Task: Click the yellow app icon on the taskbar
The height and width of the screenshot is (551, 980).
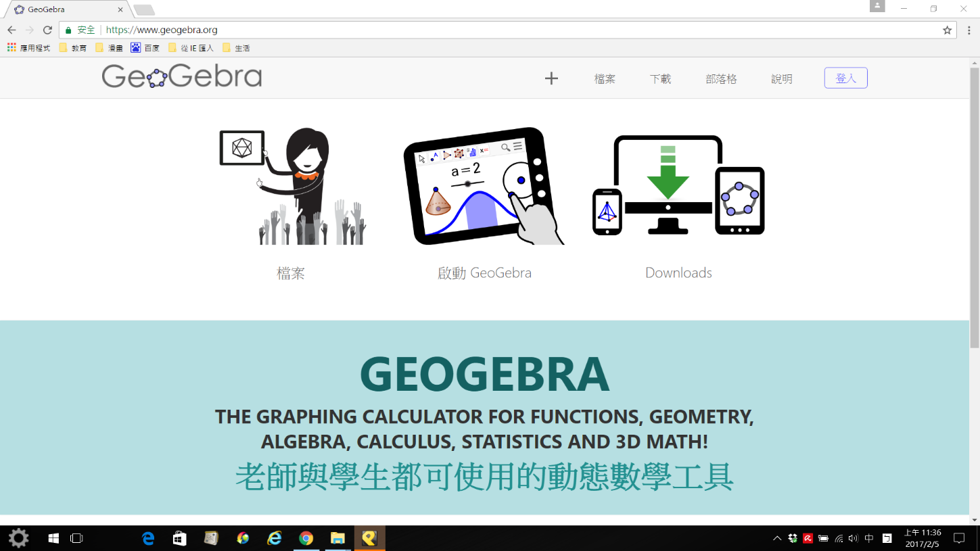Action: [369, 538]
